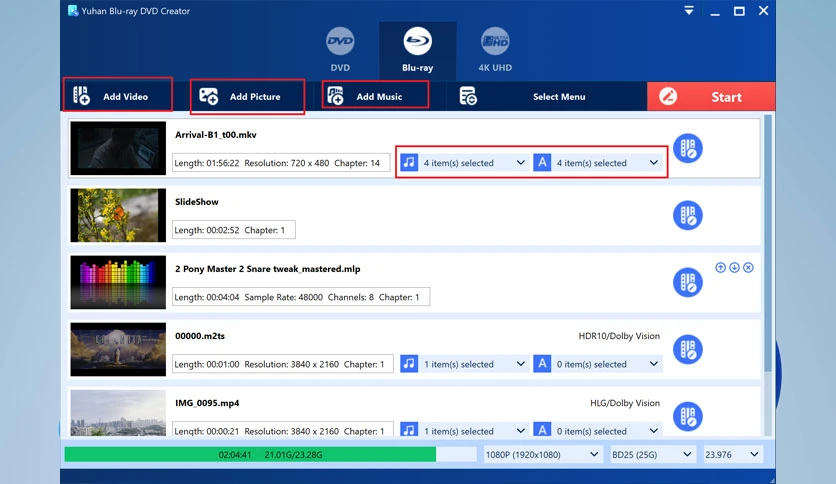Screen dimensions: 836x484
Task: Click audio track icon for IMG_0095.mp4
Action: pos(409,430)
